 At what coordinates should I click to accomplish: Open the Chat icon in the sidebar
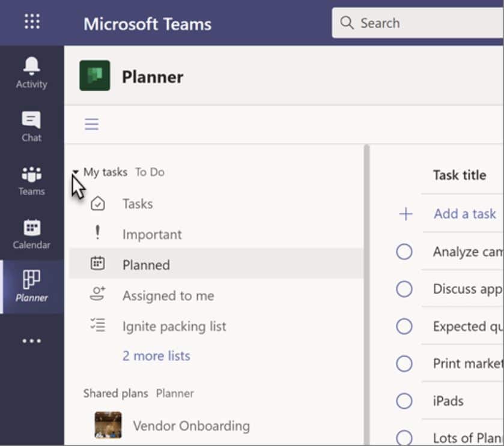[x=31, y=124]
